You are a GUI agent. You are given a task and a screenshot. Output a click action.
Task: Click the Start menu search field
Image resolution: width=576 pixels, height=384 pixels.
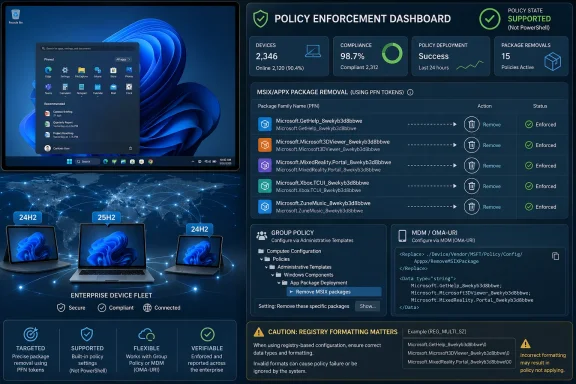click(x=87, y=48)
